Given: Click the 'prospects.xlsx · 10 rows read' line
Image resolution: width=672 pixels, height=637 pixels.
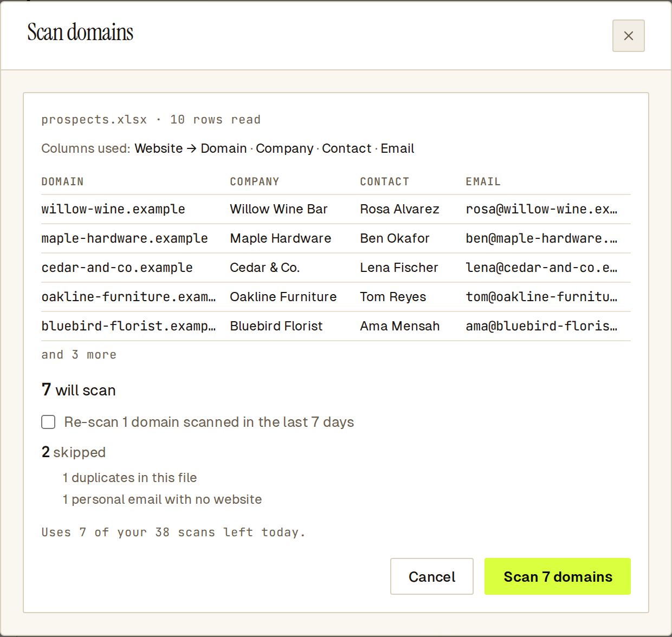Looking at the screenshot, I should [x=151, y=120].
